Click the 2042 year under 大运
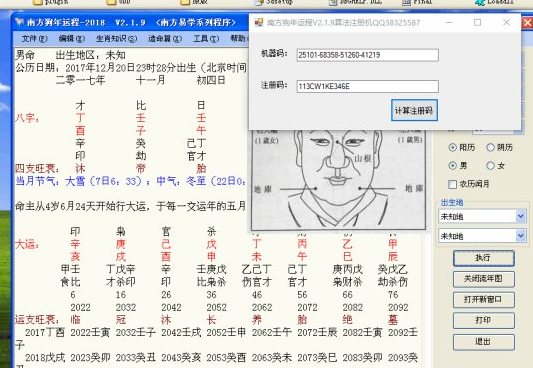 pos(171,308)
